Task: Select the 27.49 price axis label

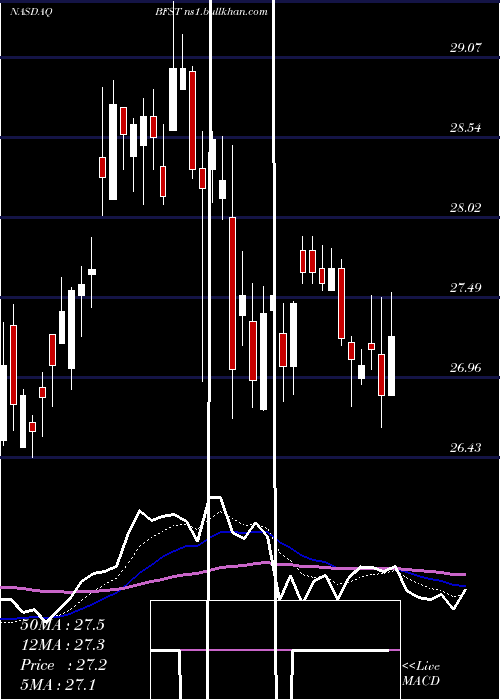Action: click(466, 288)
